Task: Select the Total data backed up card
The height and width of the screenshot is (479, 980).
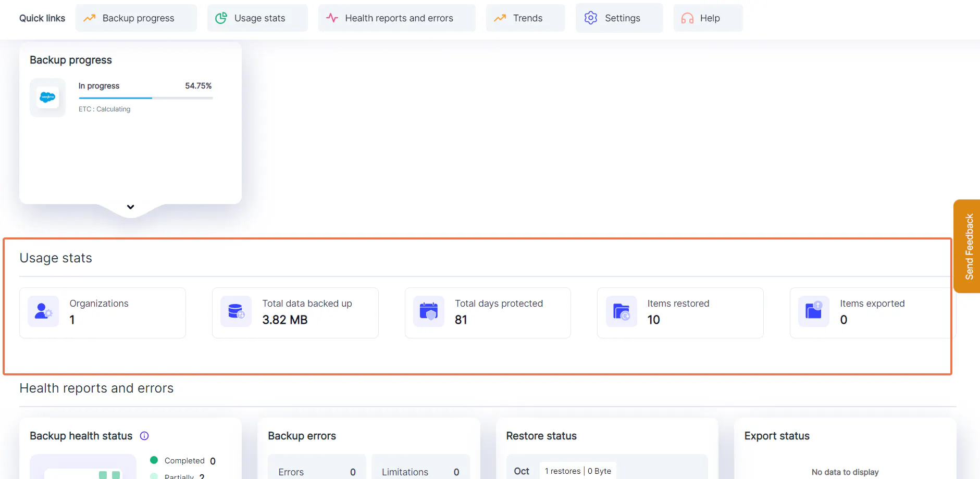Action: pyautogui.click(x=295, y=313)
